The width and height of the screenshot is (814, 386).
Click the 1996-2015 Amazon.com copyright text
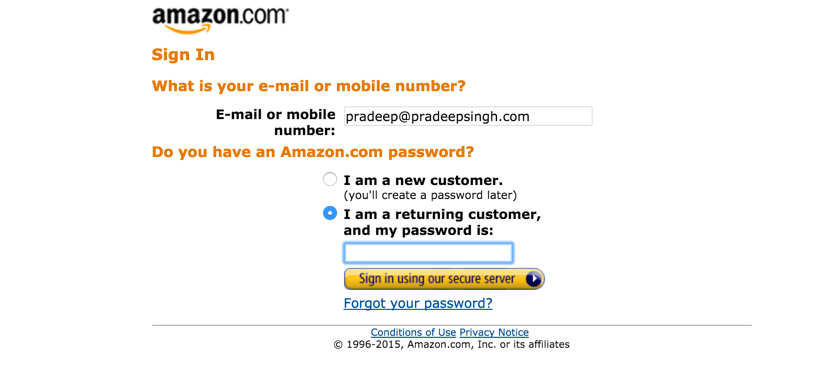click(452, 344)
